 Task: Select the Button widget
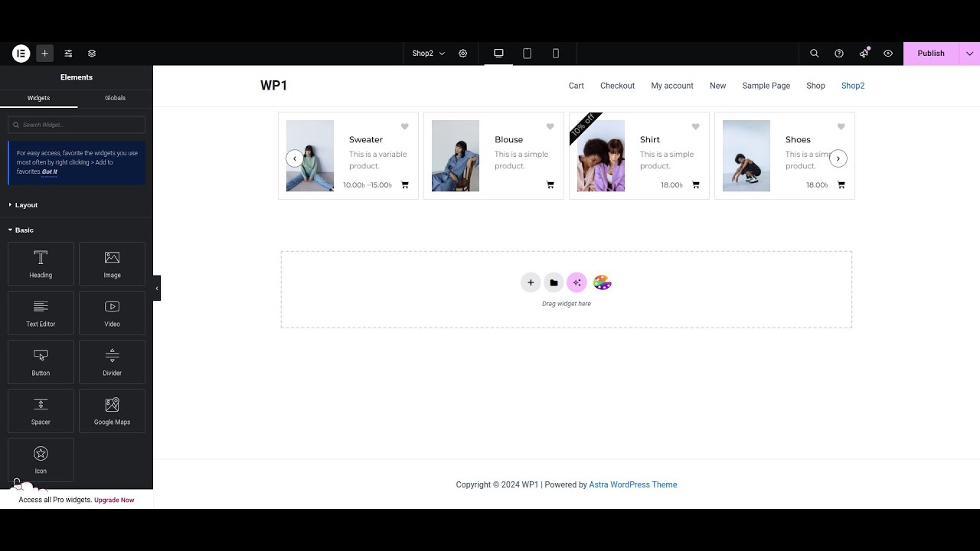tap(41, 362)
